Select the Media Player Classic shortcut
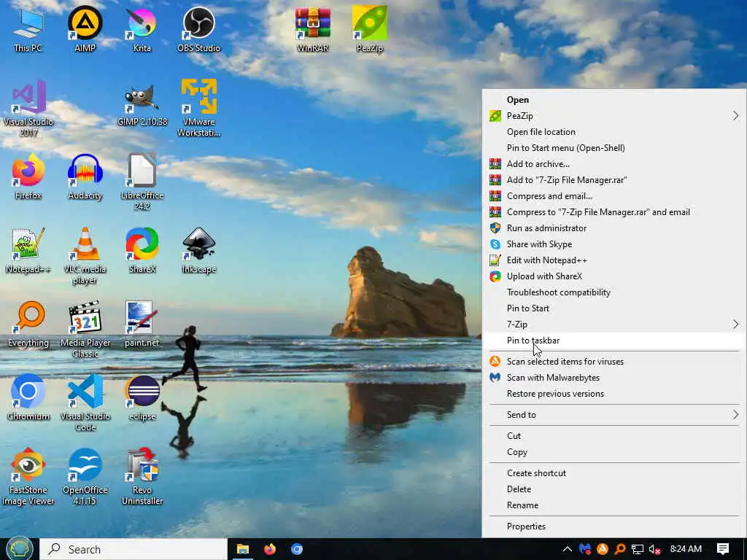 click(x=85, y=330)
